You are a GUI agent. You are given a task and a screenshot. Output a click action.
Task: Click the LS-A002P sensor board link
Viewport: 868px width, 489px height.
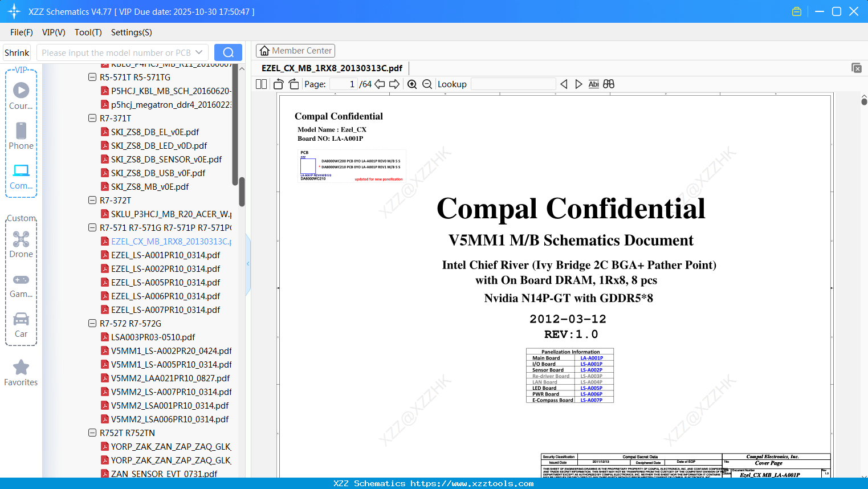pyautogui.click(x=592, y=370)
